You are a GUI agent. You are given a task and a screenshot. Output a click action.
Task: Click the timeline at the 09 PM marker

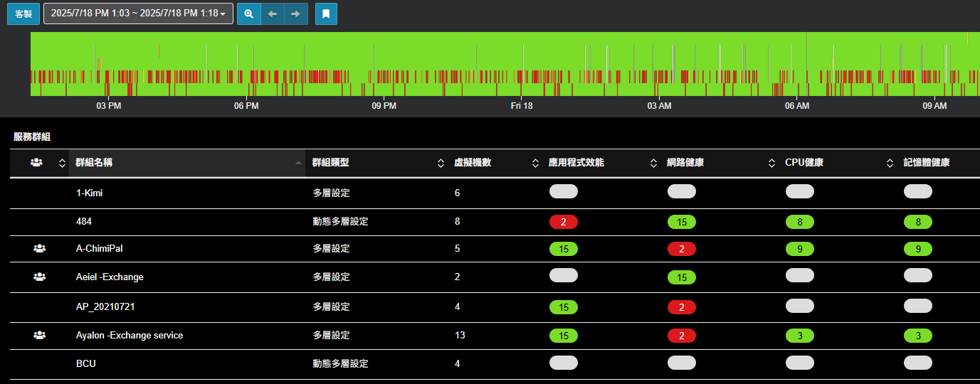(384, 85)
